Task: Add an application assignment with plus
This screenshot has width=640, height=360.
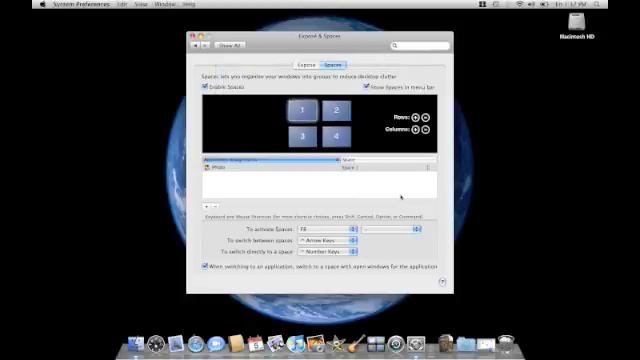Action: click(207, 206)
